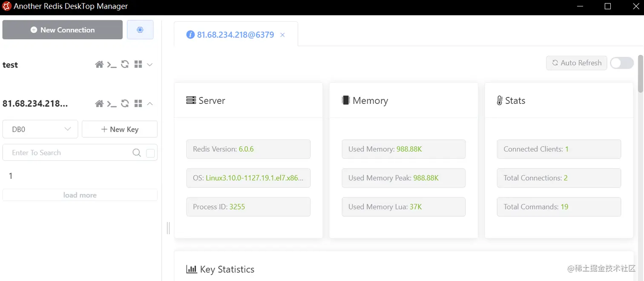Image resolution: width=644 pixels, height=281 pixels.
Task: Open grid menu for test connection
Action: (x=138, y=65)
